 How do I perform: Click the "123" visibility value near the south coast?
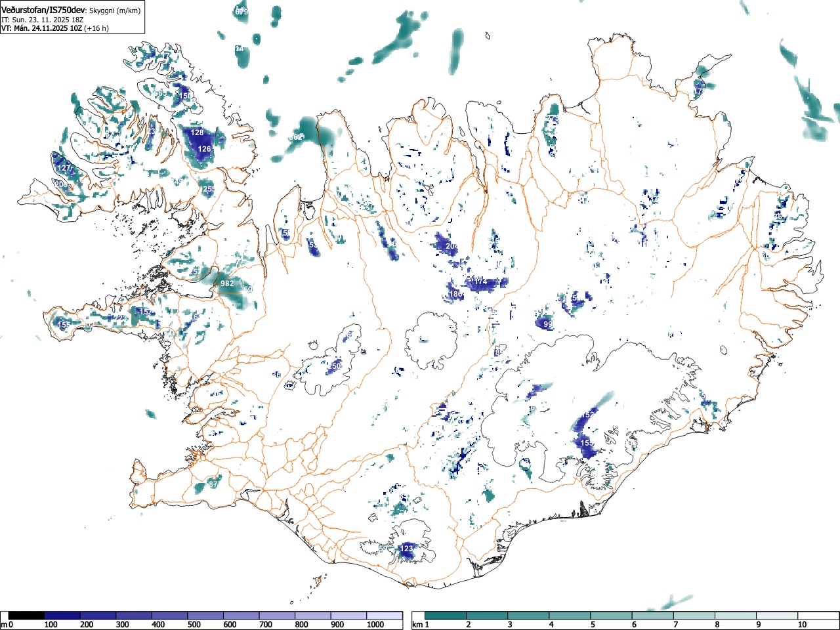407,548
